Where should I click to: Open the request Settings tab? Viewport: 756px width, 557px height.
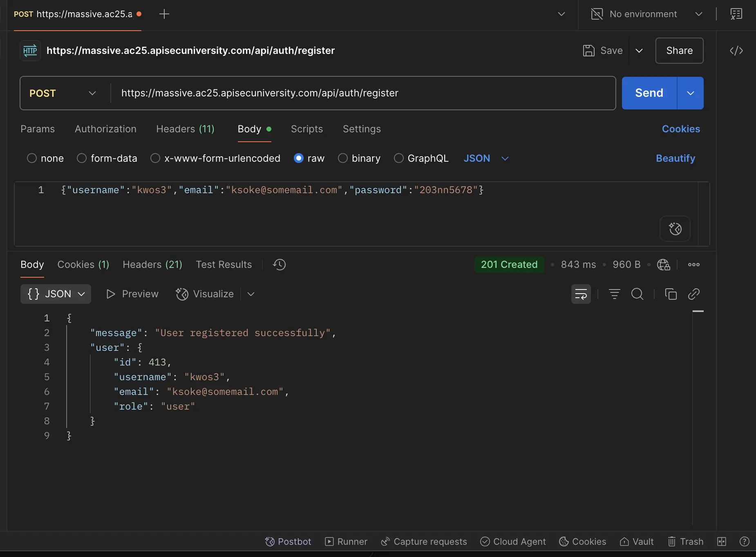click(362, 129)
